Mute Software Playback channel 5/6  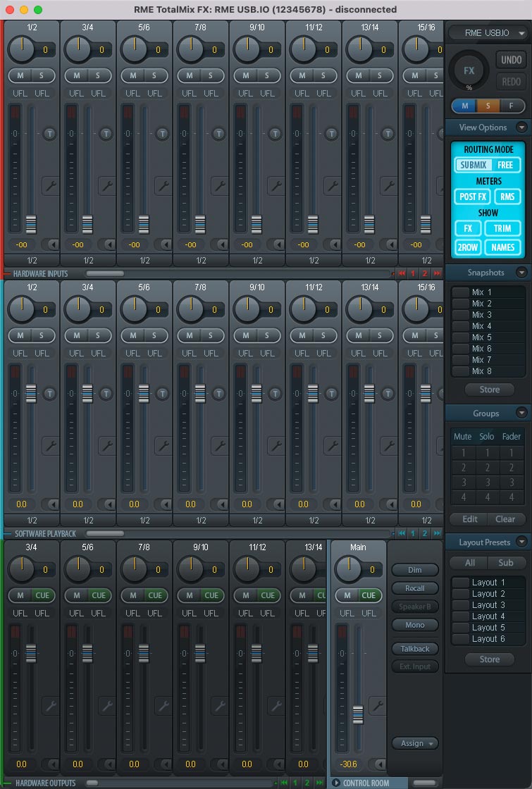(133, 335)
